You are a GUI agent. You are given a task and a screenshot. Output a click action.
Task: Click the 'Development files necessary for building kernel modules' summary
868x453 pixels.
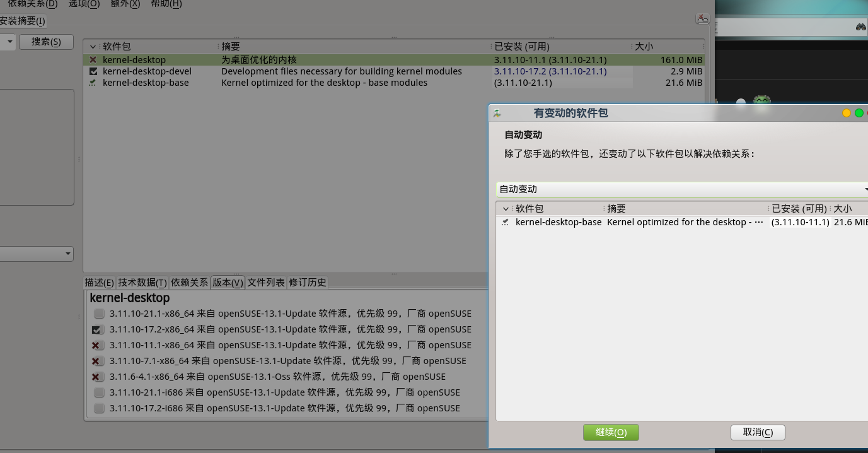pyautogui.click(x=342, y=71)
